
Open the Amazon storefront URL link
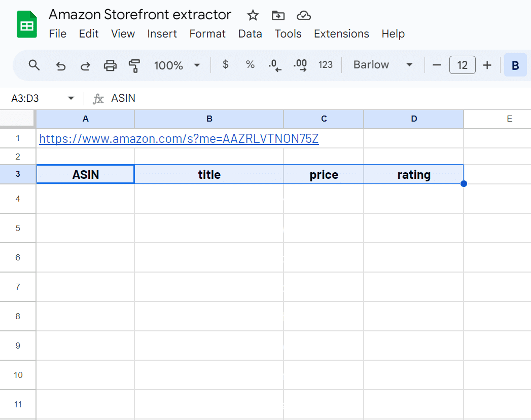pyautogui.click(x=179, y=139)
